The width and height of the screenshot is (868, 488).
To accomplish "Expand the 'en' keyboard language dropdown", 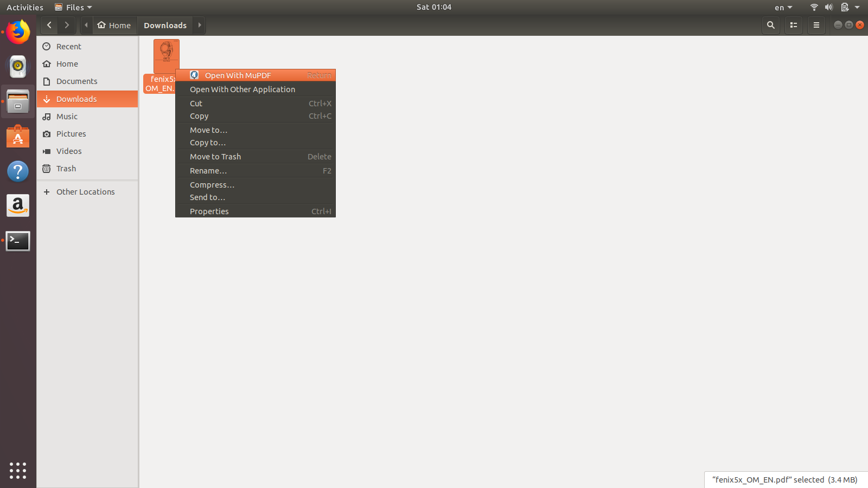I will [x=782, y=7].
